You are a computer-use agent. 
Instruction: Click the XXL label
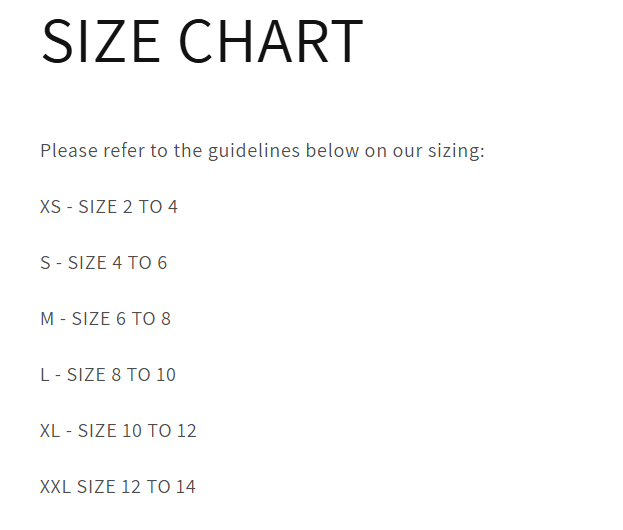pyautogui.click(x=56, y=487)
